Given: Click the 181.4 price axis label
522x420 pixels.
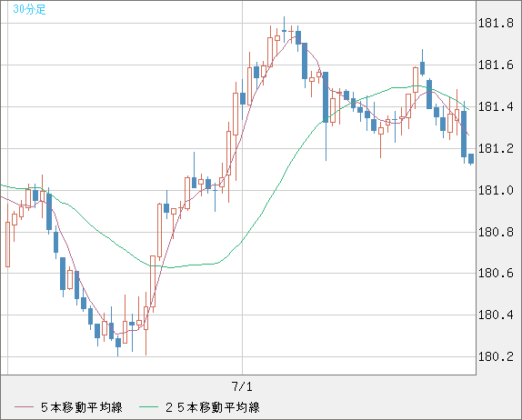Looking at the screenshot, I should pos(496,107).
